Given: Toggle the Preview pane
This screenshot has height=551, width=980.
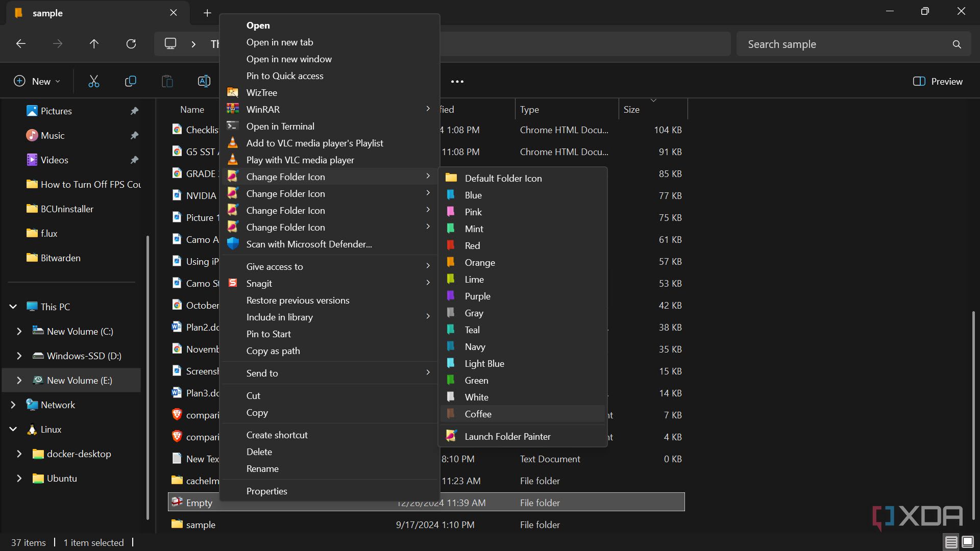Looking at the screenshot, I should pyautogui.click(x=938, y=81).
